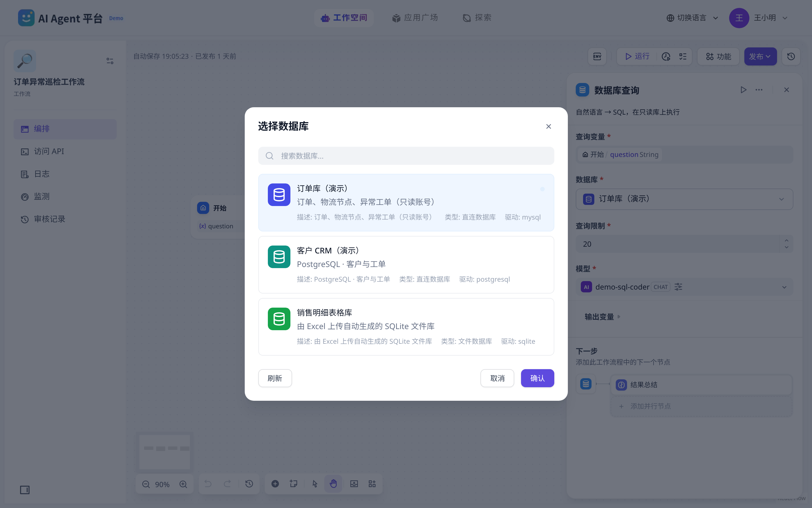Open the demo-sql-coder model dropdown

pyautogui.click(x=685, y=287)
